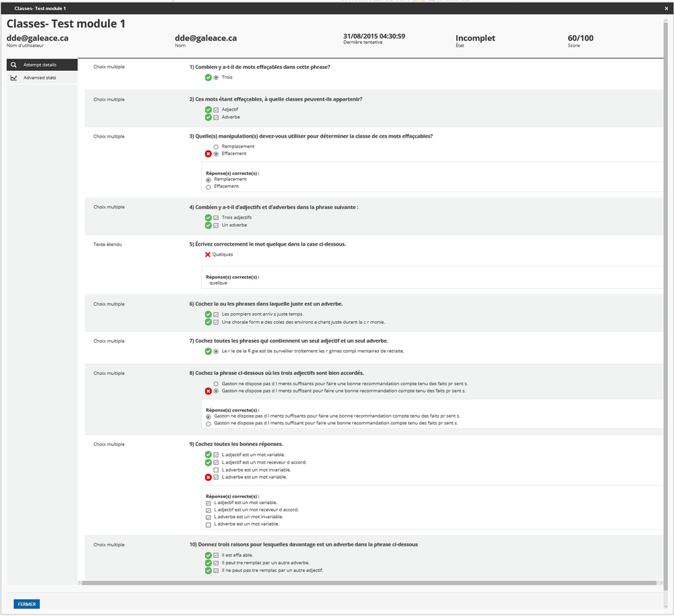Select the suffisants answer radio in question 8

216,384
